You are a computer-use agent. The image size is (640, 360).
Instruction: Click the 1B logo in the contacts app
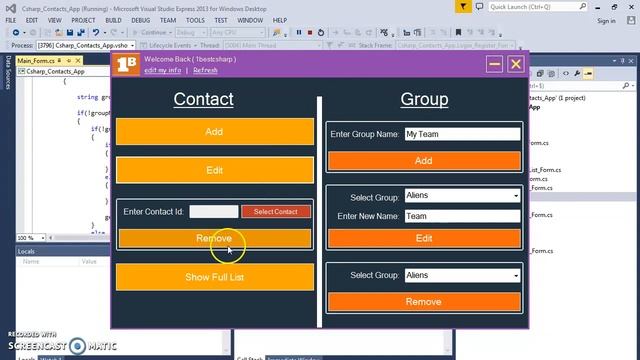tap(126, 64)
